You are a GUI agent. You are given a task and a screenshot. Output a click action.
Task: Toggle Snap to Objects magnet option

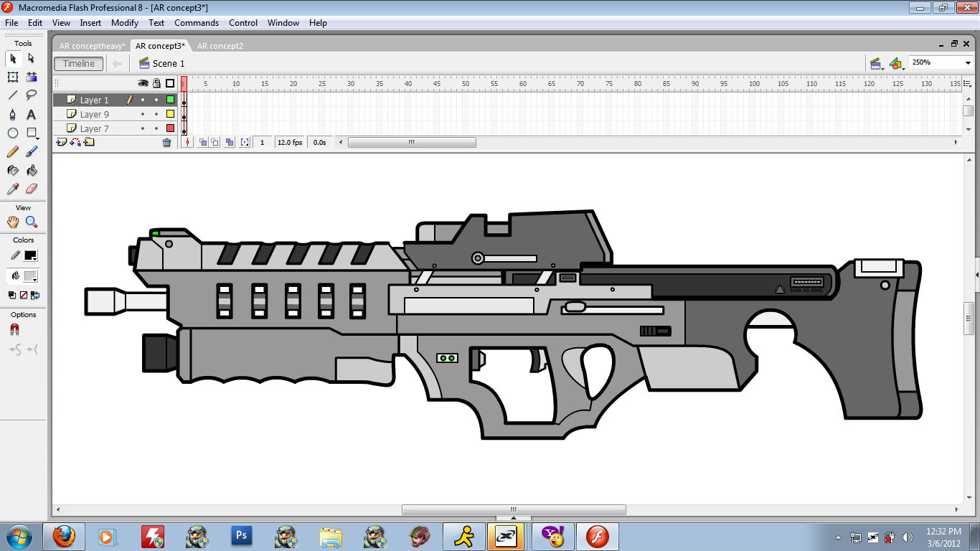click(14, 330)
